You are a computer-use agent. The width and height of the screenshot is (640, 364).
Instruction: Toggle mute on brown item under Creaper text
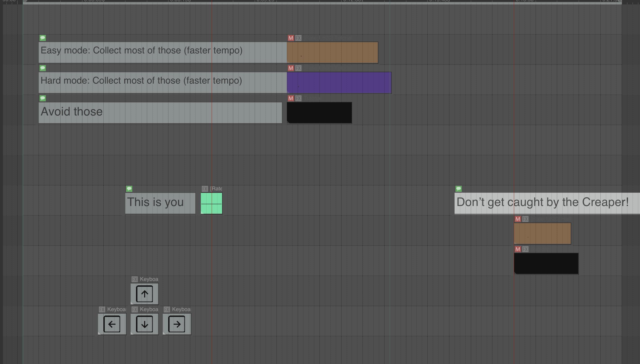pyautogui.click(x=518, y=219)
